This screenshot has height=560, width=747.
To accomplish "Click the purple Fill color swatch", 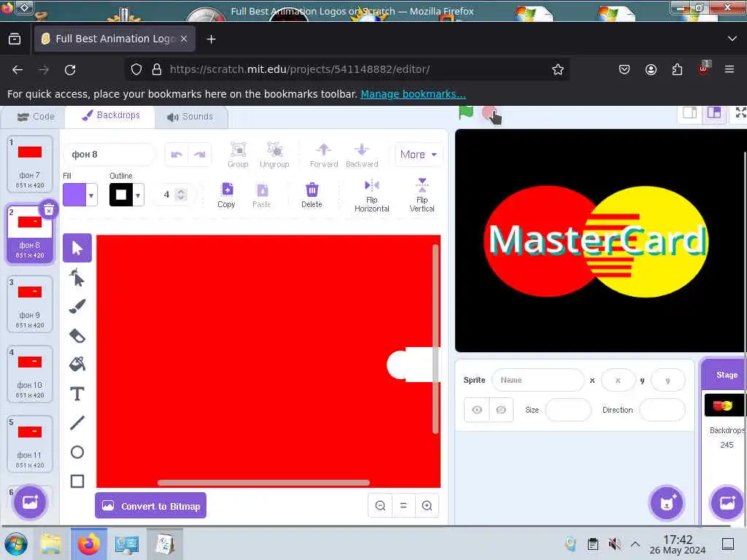I will coord(74,195).
